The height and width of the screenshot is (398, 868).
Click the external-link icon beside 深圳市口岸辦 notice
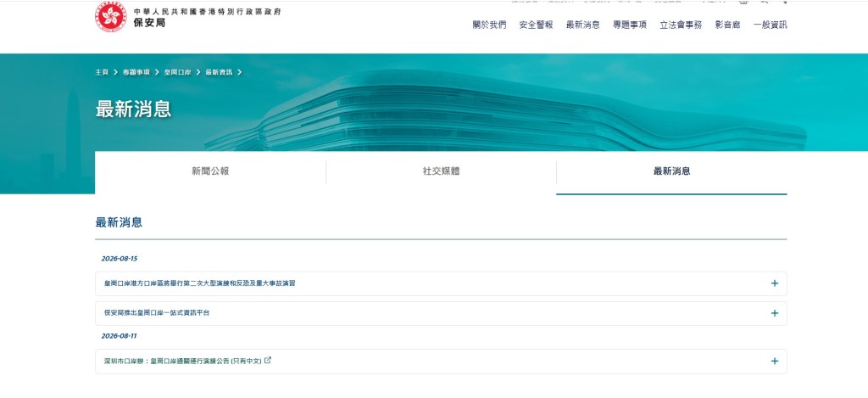point(268,361)
